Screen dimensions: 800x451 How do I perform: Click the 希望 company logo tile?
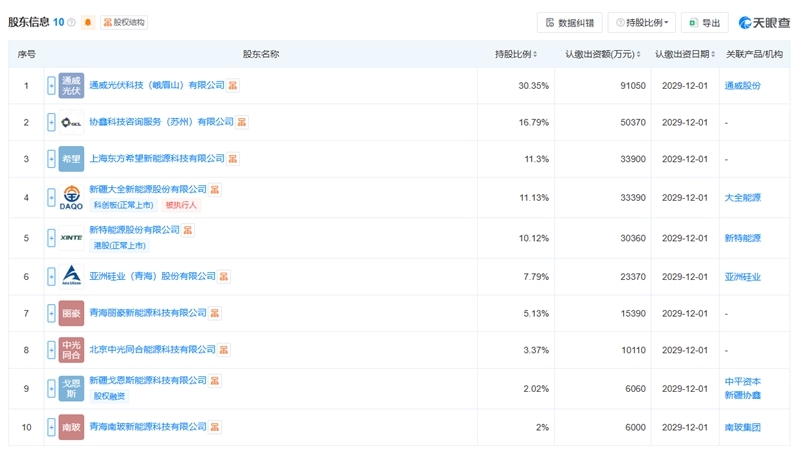pos(72,159)
